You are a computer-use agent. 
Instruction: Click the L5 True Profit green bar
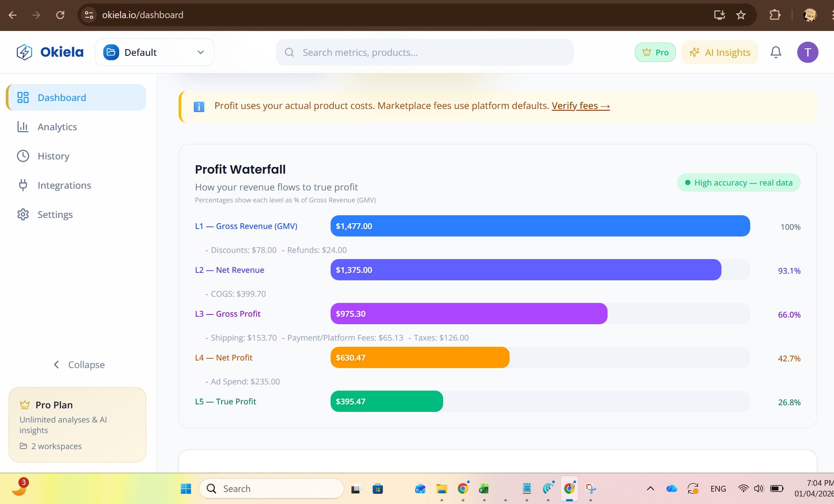click(386, 401)
